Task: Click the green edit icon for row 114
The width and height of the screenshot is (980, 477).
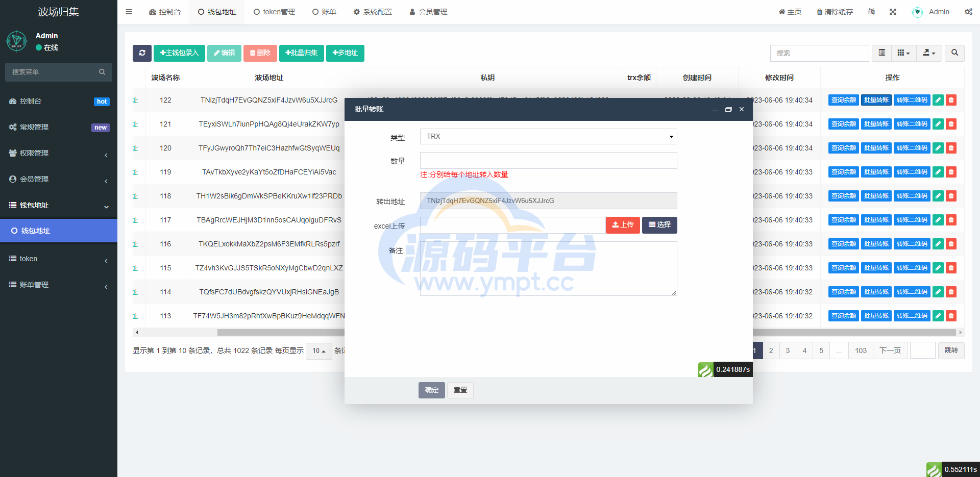Action: pos(938,292)
